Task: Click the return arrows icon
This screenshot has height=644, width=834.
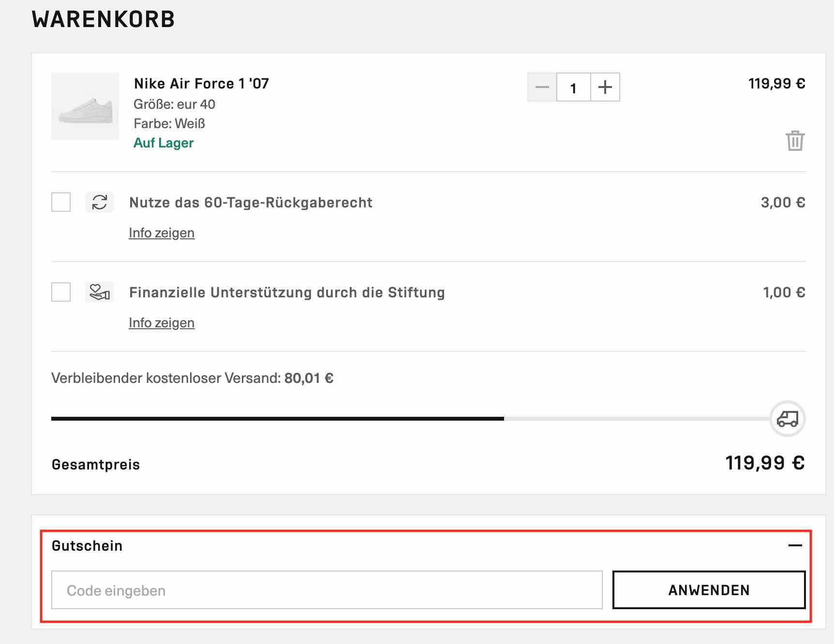Action: click(x=100, y=202)
